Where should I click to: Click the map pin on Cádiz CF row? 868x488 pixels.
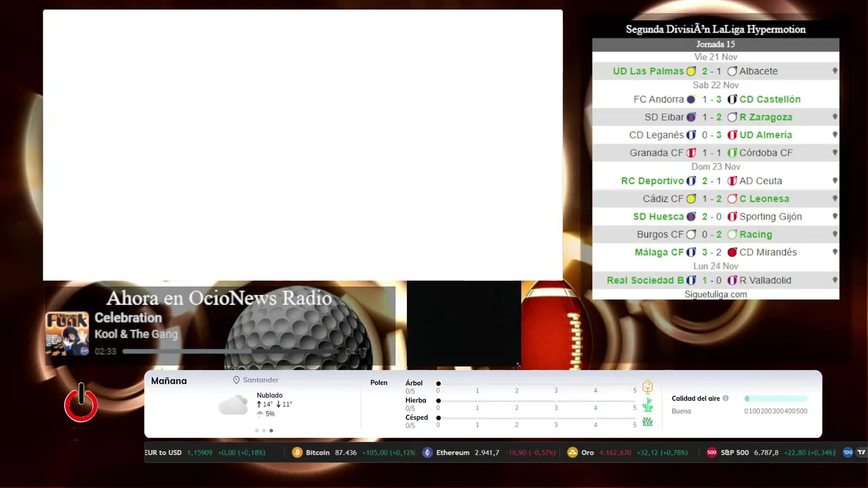(x=835, y=199)
